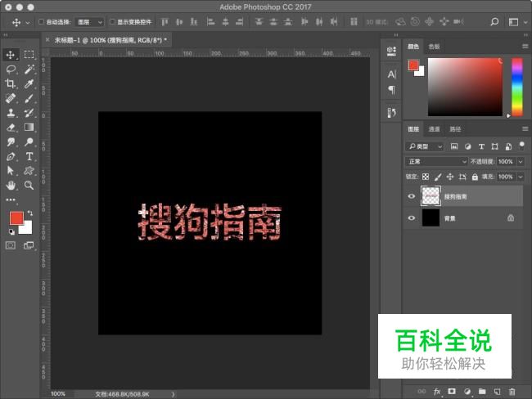
Task: Select the Move tool in the toolbox
Action: [10, 55]
